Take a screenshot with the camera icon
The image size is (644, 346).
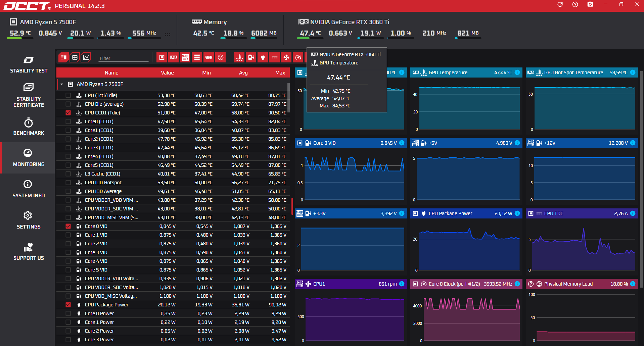point(590,5)
